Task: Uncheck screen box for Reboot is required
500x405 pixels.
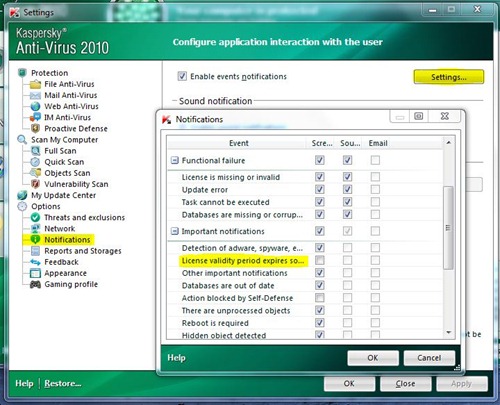Action: coord(320,323)
